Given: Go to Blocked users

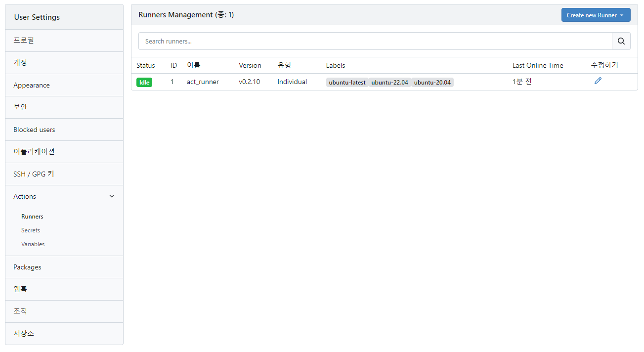Looking at the screenshot, I should point(64,130).
